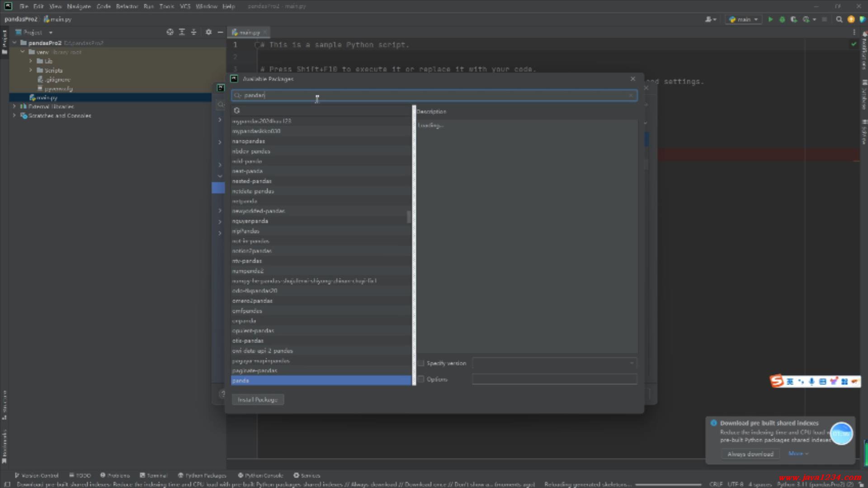Click reload packages list refresh icon
The width and height of the screenshot is (868, 488).
[x=236, y=111]
